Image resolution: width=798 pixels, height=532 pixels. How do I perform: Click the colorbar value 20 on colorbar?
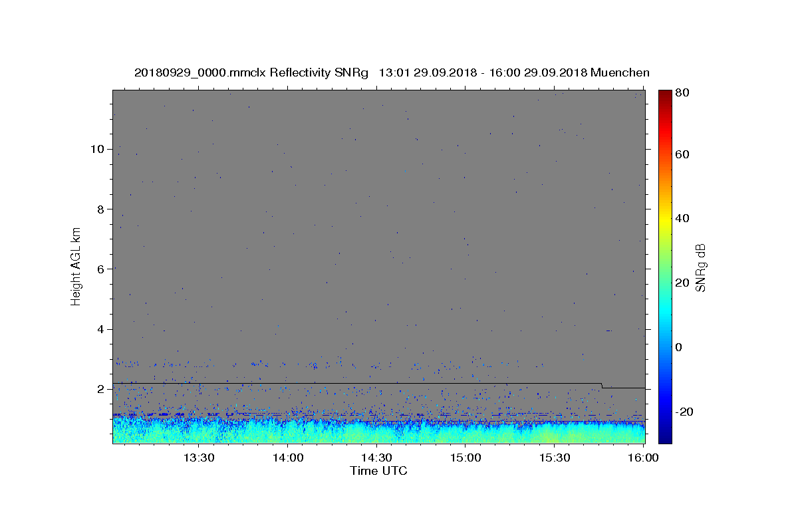point(681,283)
